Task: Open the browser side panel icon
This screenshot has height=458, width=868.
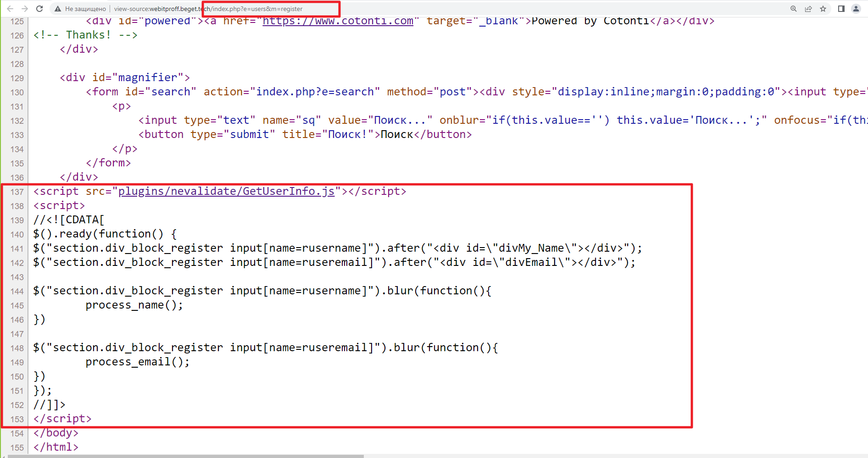Action: (x=841, y=9)
